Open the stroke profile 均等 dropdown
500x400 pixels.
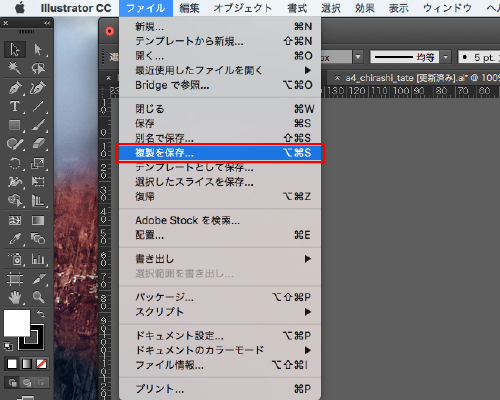[x=446, y=57]
